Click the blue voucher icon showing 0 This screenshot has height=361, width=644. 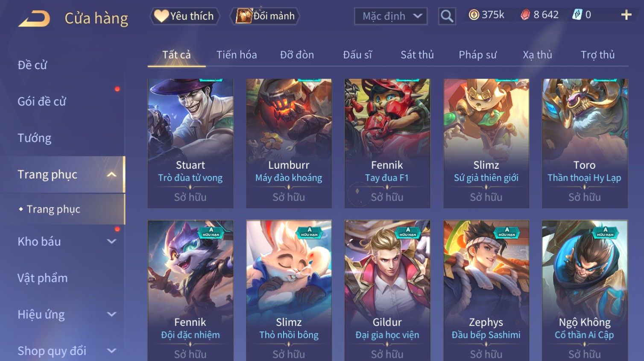[x=577, y=15]
